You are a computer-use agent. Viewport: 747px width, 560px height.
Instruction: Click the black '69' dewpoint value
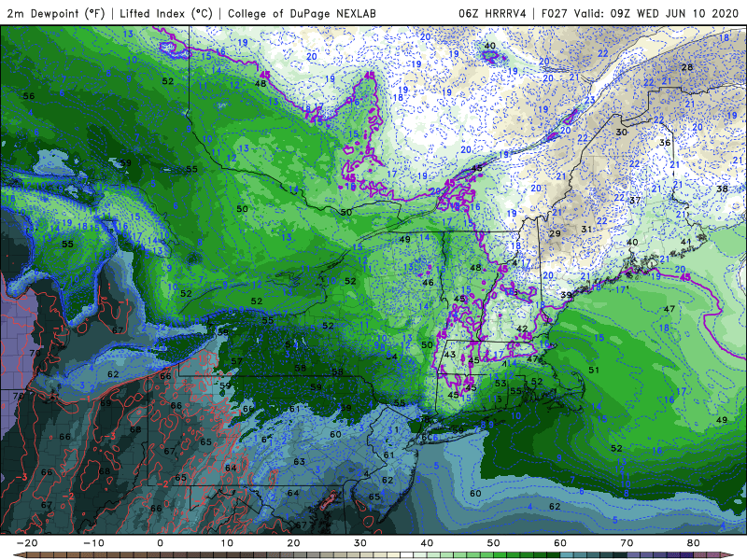tap(106, 403)
